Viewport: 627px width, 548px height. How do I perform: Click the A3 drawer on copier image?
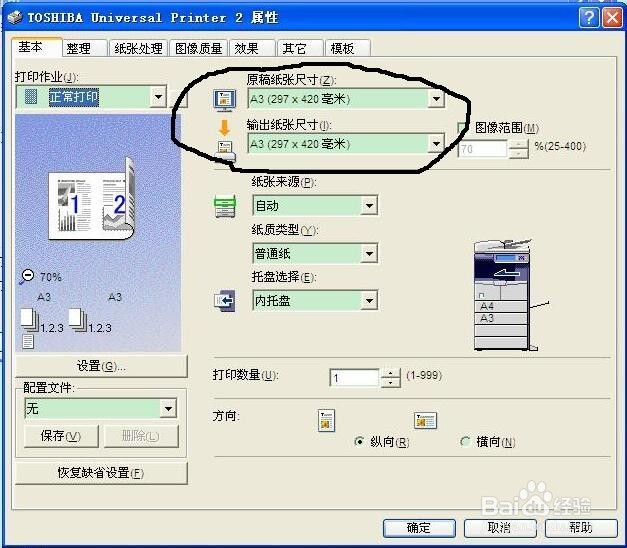click(x=501, y=318)
